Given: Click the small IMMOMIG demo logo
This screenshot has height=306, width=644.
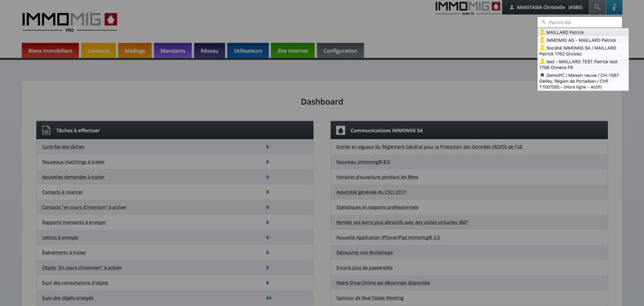Looking at the screenshot, I should tap(468, 7).
